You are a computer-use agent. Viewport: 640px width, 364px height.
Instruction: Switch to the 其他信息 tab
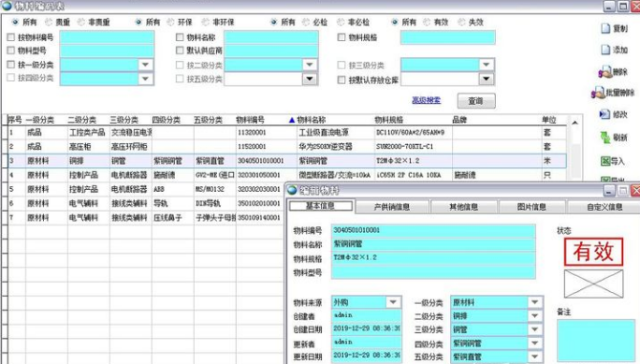tap(464, 208)
